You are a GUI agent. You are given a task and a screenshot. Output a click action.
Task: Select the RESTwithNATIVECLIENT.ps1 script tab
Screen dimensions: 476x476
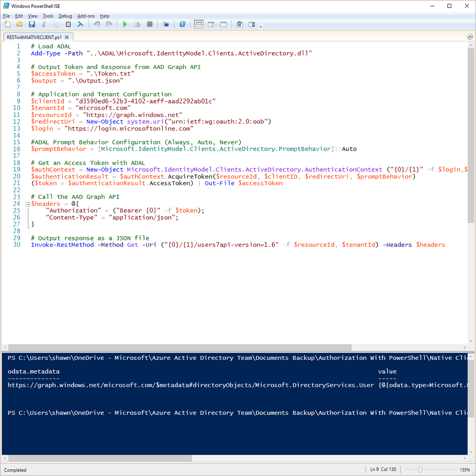pyautogui.click(x=35, y=37)
